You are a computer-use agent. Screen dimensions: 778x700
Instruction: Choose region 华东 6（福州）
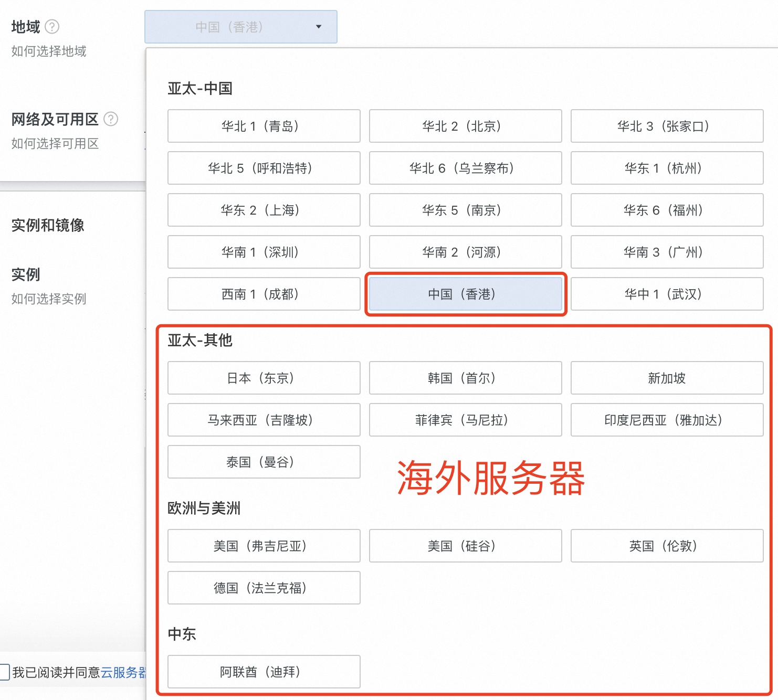tap(667, 210)
